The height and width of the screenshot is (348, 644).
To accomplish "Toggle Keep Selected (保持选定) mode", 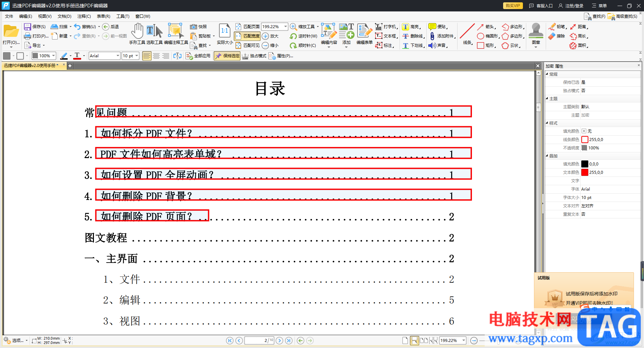I will [227, 56].
